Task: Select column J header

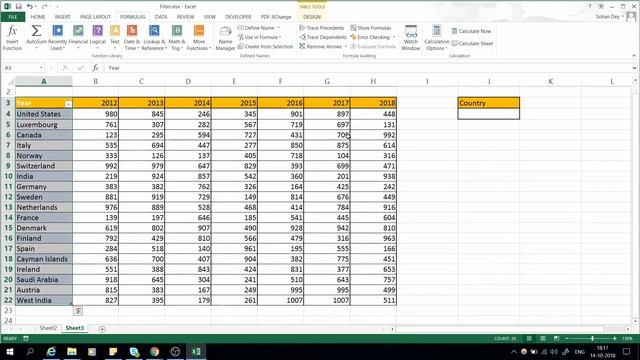Action: [489, 81]
